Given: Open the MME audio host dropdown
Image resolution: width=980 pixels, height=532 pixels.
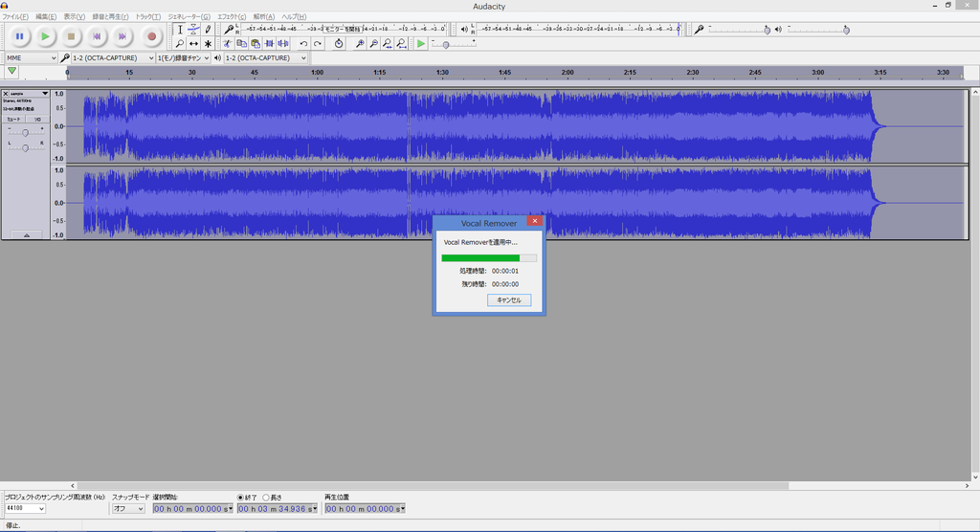Looking at the screenshot, I should (x=31, y=58).
